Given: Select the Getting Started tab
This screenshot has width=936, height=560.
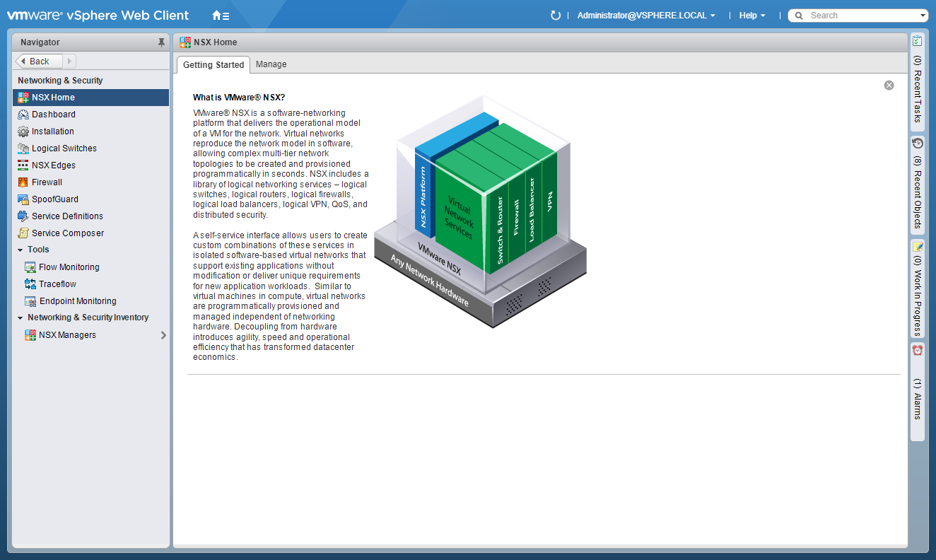Looking at the screenshot, I should point(213,65).
